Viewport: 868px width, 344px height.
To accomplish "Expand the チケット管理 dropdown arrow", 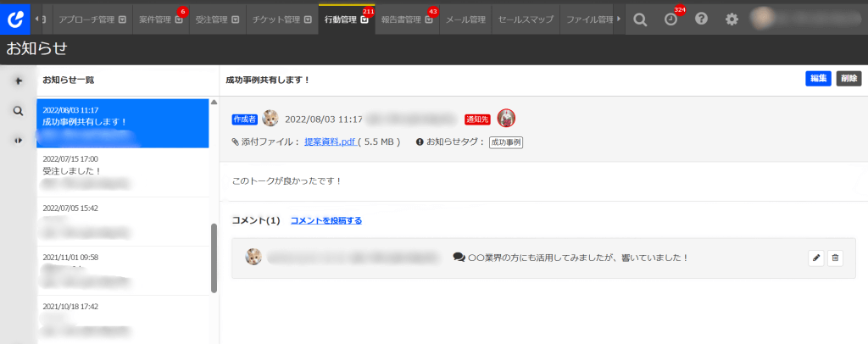I will 308,19.
